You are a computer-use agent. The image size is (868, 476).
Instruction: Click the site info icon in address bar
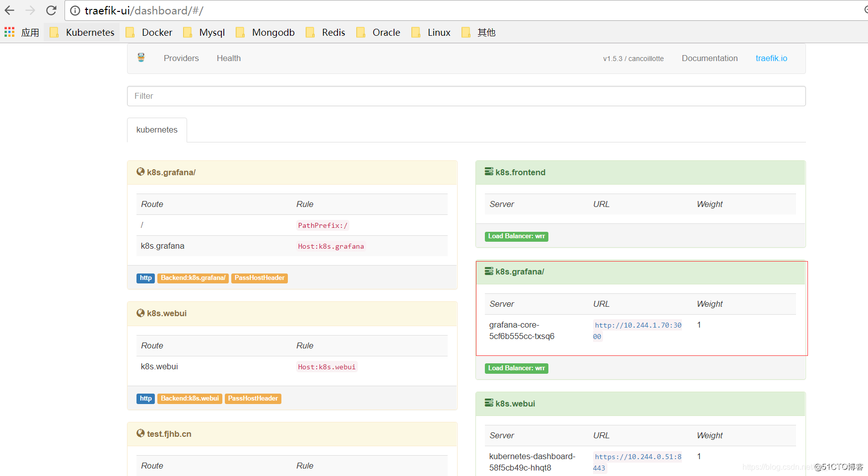coord(75,10)
